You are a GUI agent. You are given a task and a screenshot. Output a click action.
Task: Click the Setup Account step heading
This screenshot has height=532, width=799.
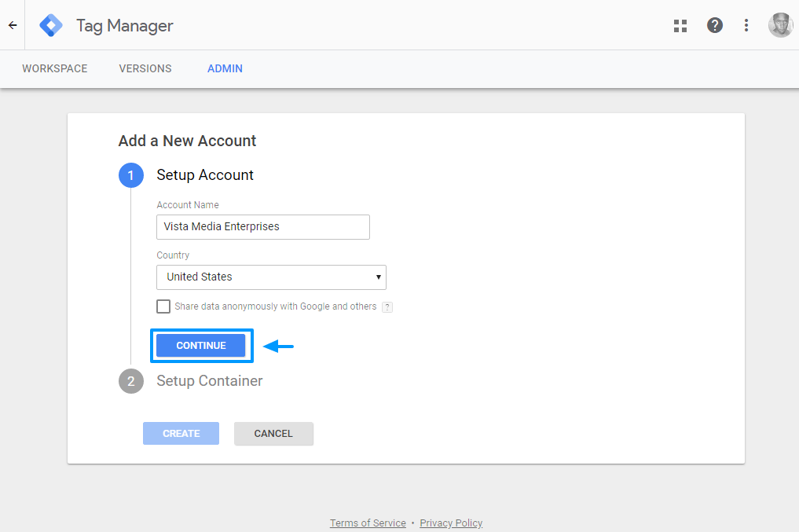point(205,174)
